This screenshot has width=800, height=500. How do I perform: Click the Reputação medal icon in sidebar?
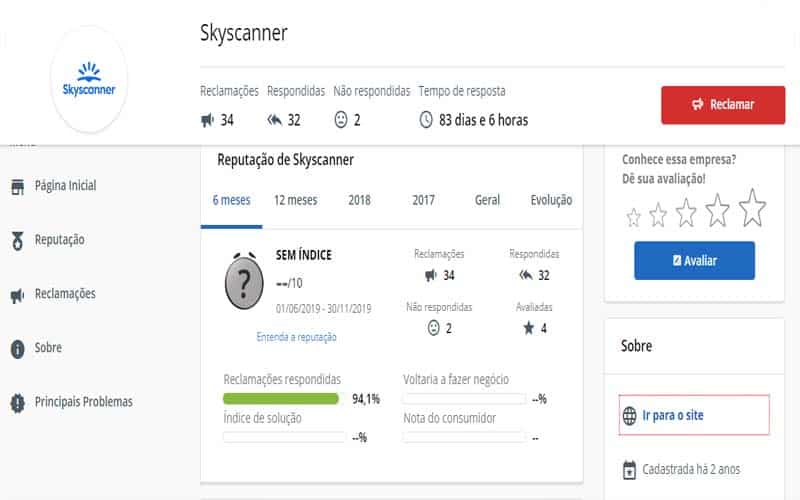point(18,241)
